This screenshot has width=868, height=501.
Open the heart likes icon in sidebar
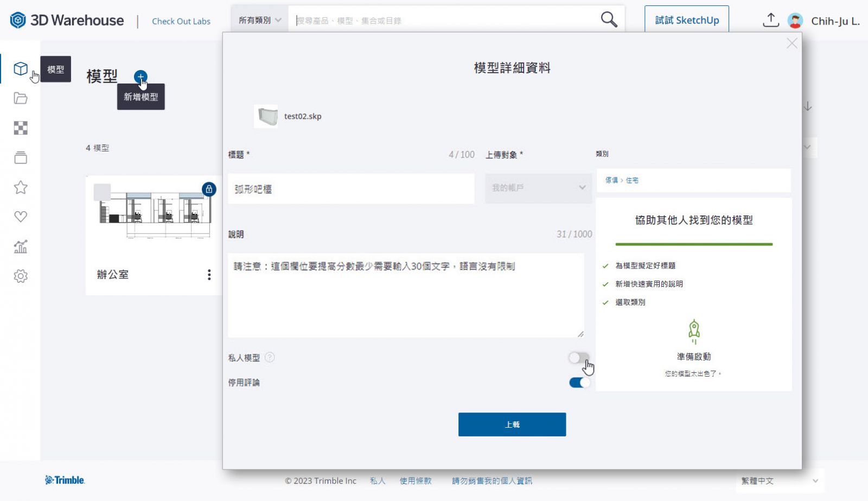pyautogui.click(x=21, y=217)
